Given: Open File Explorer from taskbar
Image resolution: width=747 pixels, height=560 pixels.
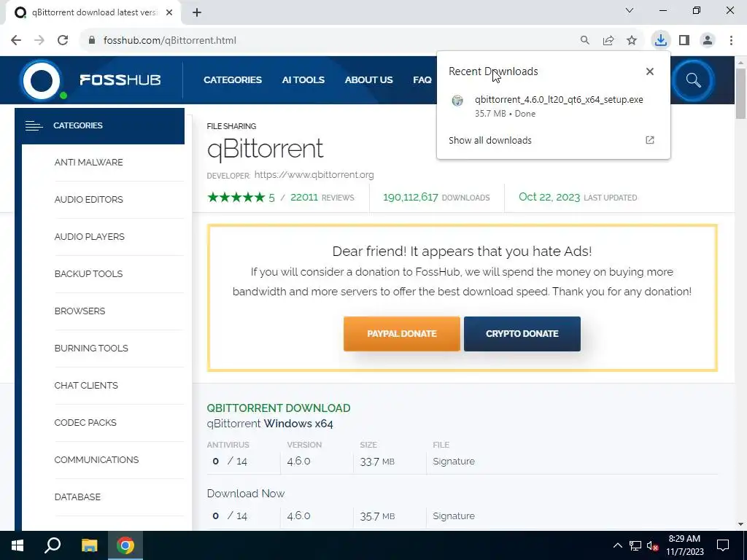Looking at the screenshot, I should [x=89, y=545].
